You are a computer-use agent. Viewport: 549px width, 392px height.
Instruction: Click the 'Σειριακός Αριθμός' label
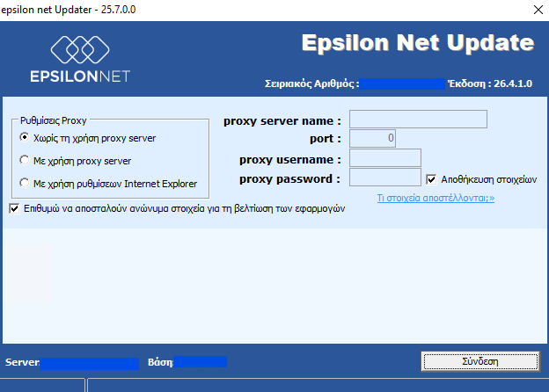pos(311,83)
